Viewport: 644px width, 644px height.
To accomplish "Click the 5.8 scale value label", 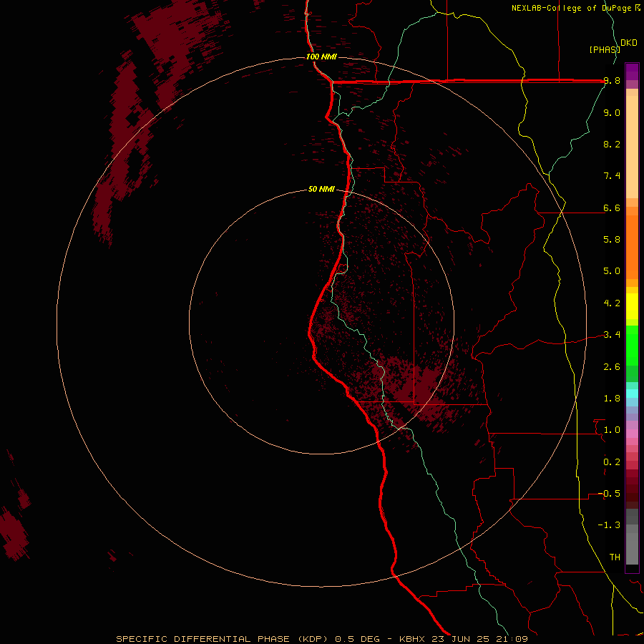I will pos(612,240).
